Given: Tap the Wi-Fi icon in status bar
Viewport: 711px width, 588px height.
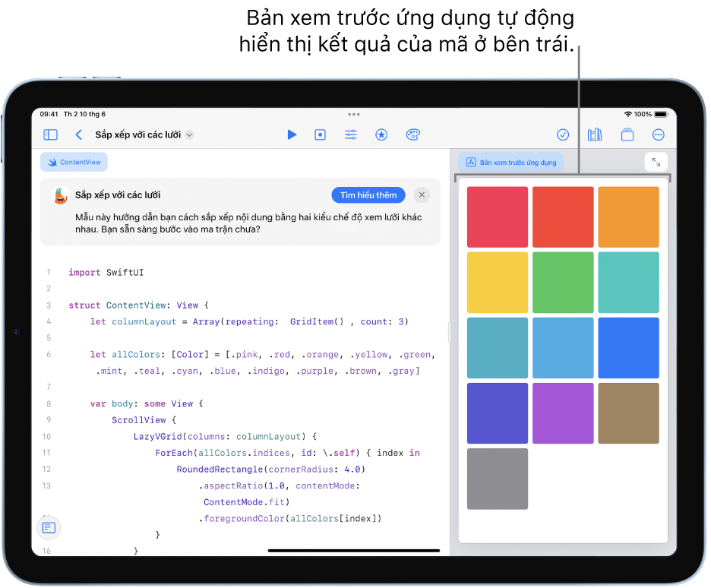Looking at the screenshot, I should [628, 114].
